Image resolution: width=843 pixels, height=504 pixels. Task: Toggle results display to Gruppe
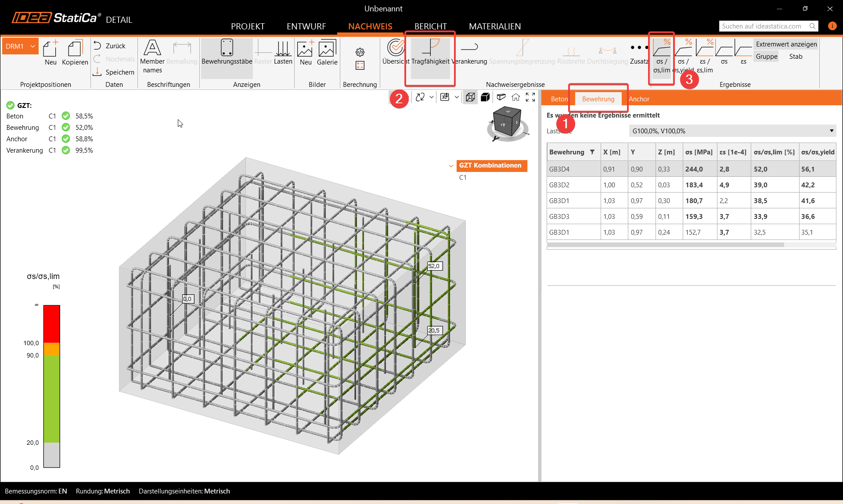pyautogui.click(x=767, y=57)
